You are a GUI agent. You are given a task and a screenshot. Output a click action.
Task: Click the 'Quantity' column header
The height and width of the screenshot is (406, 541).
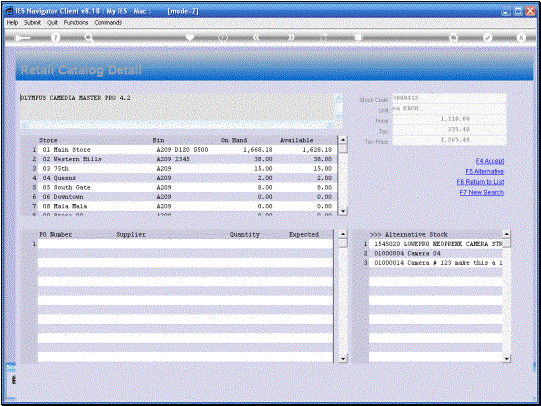coord(245,235)
